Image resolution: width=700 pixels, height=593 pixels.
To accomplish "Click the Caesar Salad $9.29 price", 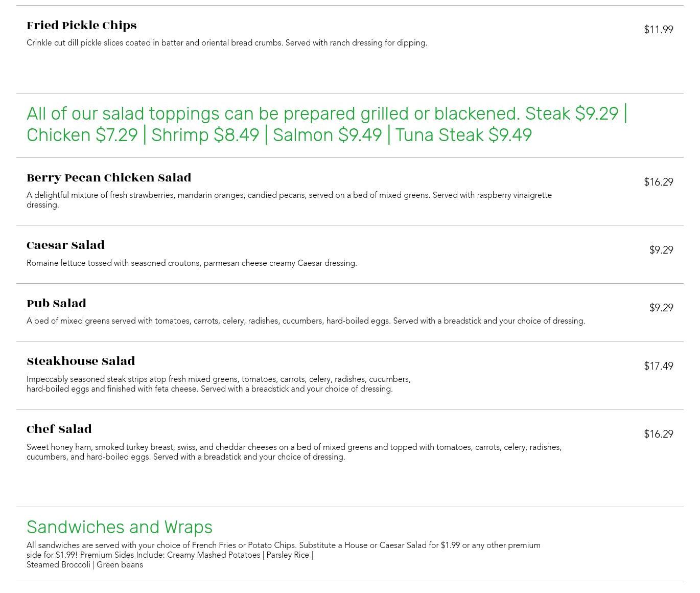I will pos(661,250).
